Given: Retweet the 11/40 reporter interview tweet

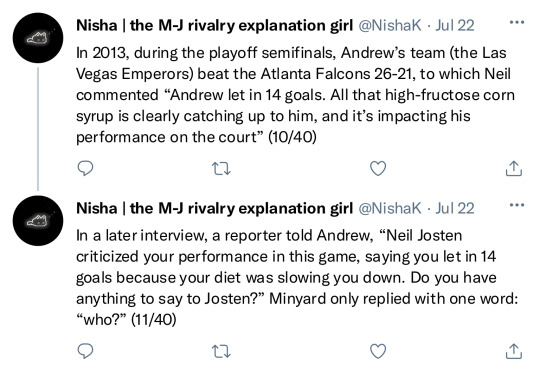Looking at the screenshot, I should pyautogui.click(x=221, y=352).
